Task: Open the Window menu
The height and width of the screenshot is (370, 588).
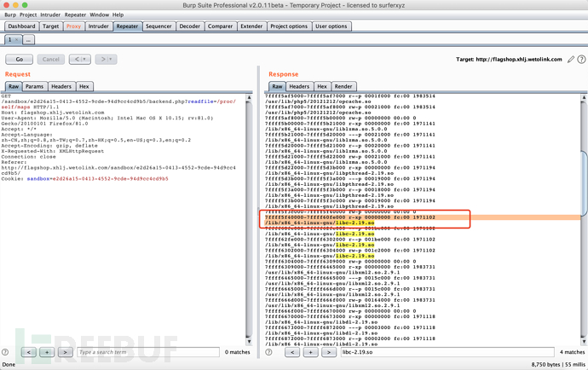Action: tap(100, 14)
